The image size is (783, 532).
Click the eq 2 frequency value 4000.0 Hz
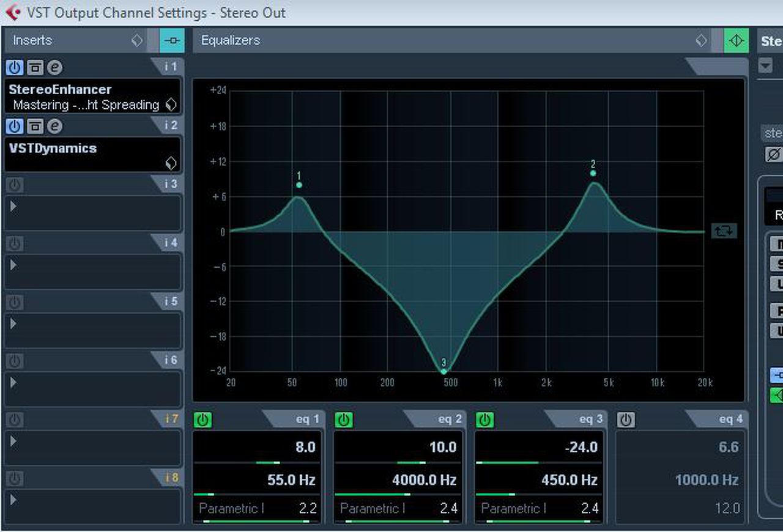pos(425,480)
